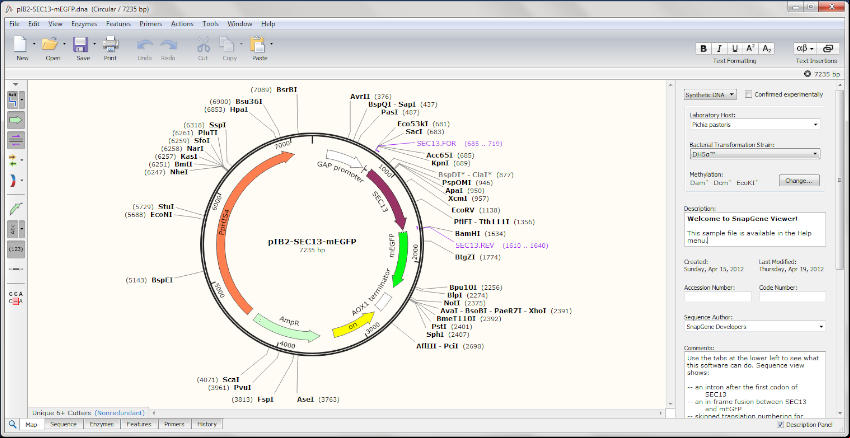Toggle the purple arrows show primers button

(x=16, y=140)
